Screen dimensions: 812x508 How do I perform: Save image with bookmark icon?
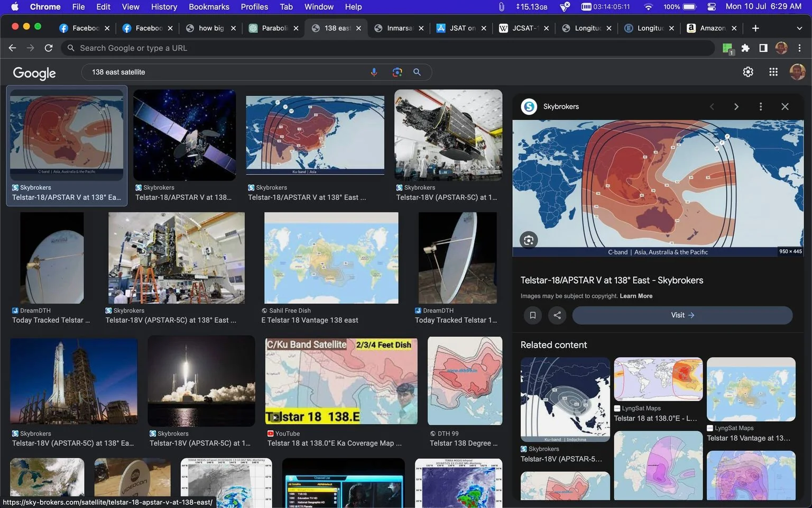(x=533, y=315)
